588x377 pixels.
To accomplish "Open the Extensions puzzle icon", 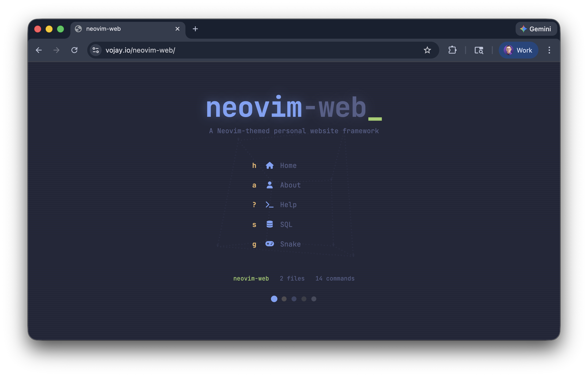I will pyautogui.click(x=452, y=50).
